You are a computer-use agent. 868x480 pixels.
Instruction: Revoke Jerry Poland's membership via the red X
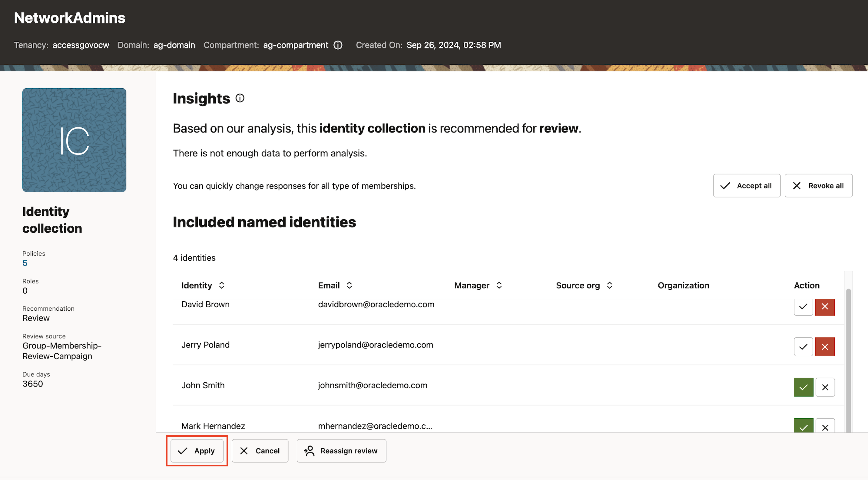coord(825,347)
